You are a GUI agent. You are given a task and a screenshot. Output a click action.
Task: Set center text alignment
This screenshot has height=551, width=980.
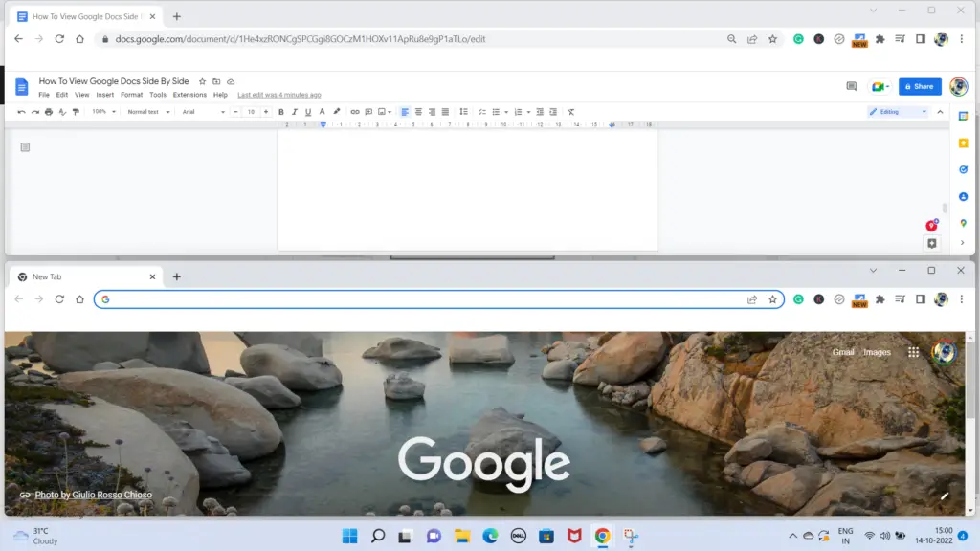tap(419, 112)
